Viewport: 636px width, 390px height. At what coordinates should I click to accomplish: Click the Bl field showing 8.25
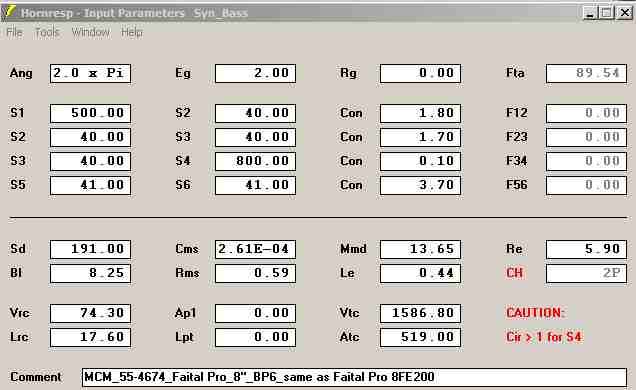90,273
